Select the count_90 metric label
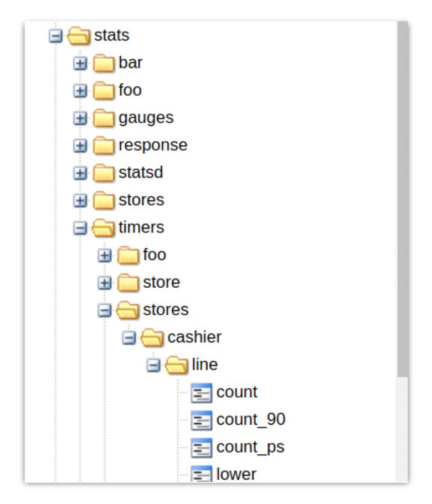The height and width of the screenshot is (504, 432). (x=251, y=420)
